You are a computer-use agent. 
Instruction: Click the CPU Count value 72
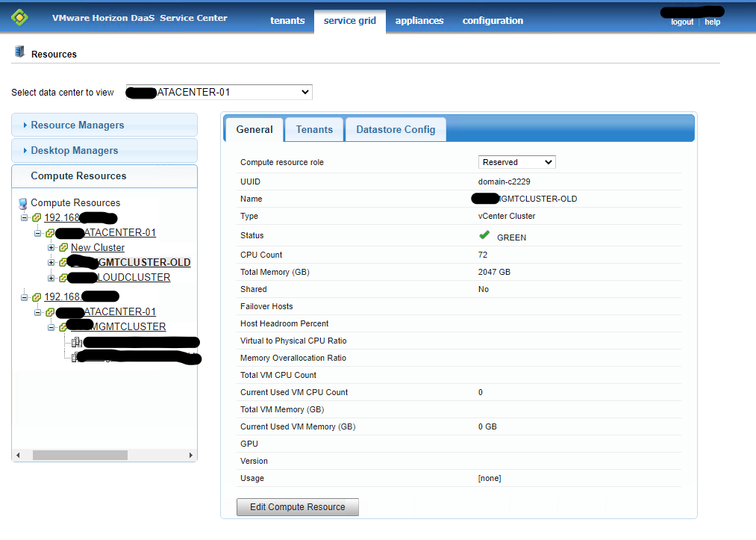pos(483,255)
